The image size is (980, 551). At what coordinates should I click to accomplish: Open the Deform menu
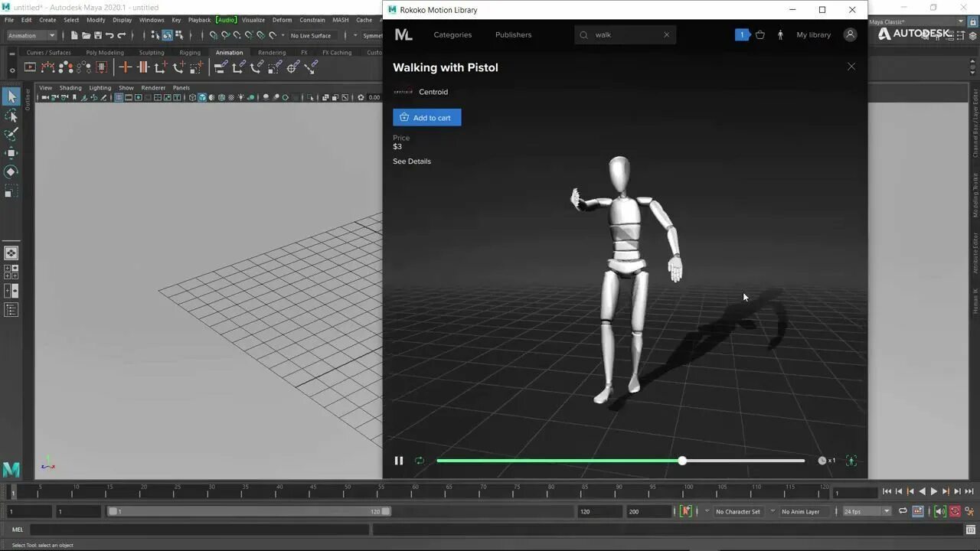click(x=282, y=20)
